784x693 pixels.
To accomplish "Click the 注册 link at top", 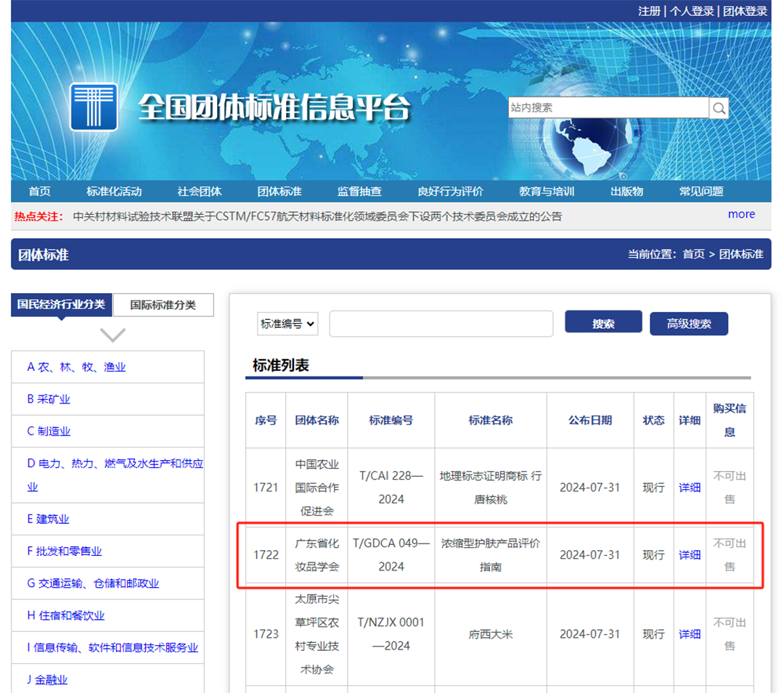I will (x=649, y=11).
